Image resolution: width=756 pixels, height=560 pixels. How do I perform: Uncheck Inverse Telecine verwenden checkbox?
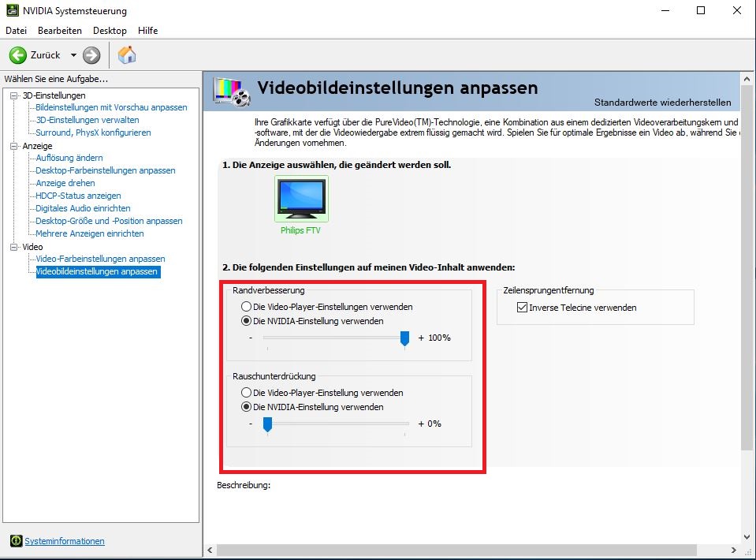522,308
